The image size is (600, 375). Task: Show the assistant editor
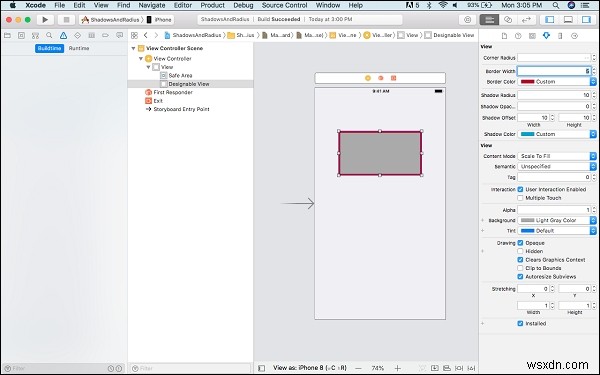[508, 20]
